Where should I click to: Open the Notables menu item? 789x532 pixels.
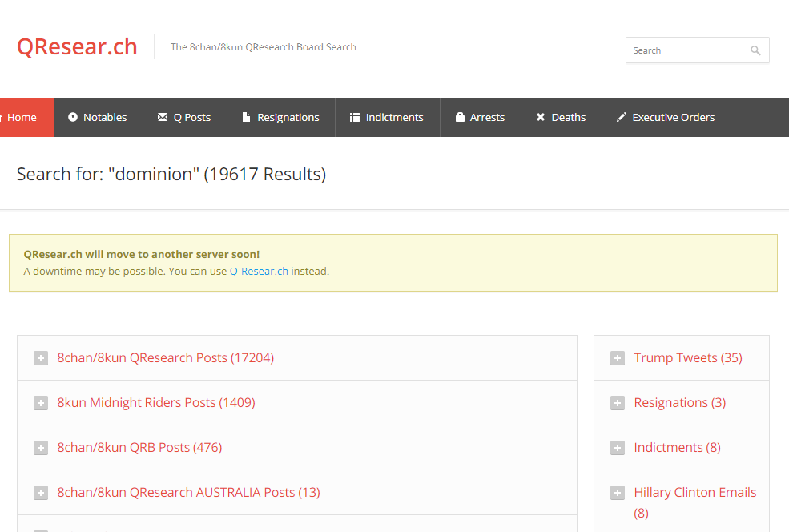(98, 117)
